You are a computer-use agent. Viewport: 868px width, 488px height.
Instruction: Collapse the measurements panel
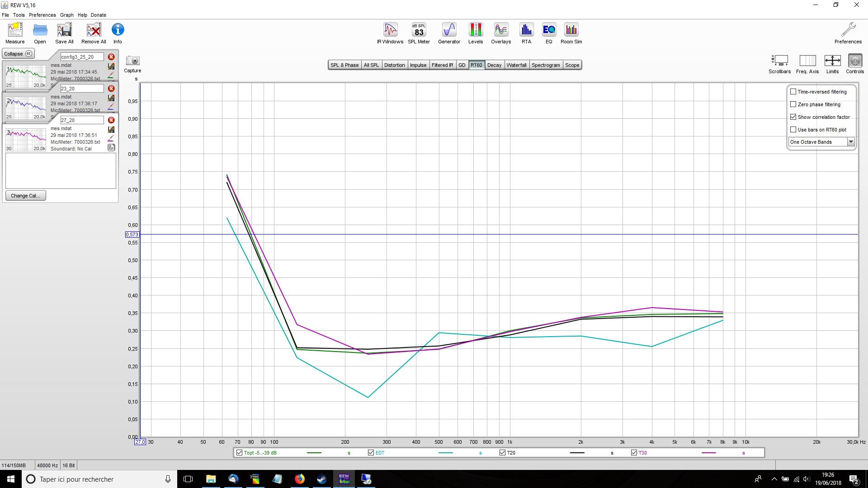click(19, 54)
